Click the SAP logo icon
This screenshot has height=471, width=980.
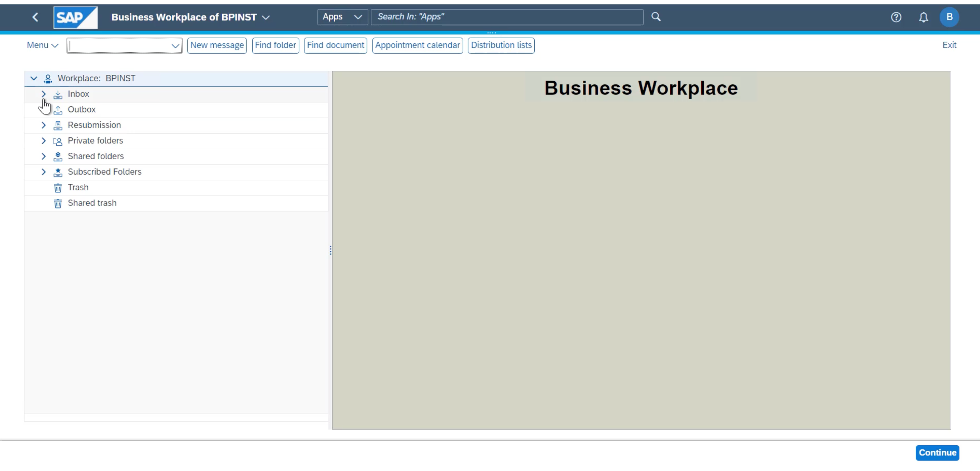[75, 17]
